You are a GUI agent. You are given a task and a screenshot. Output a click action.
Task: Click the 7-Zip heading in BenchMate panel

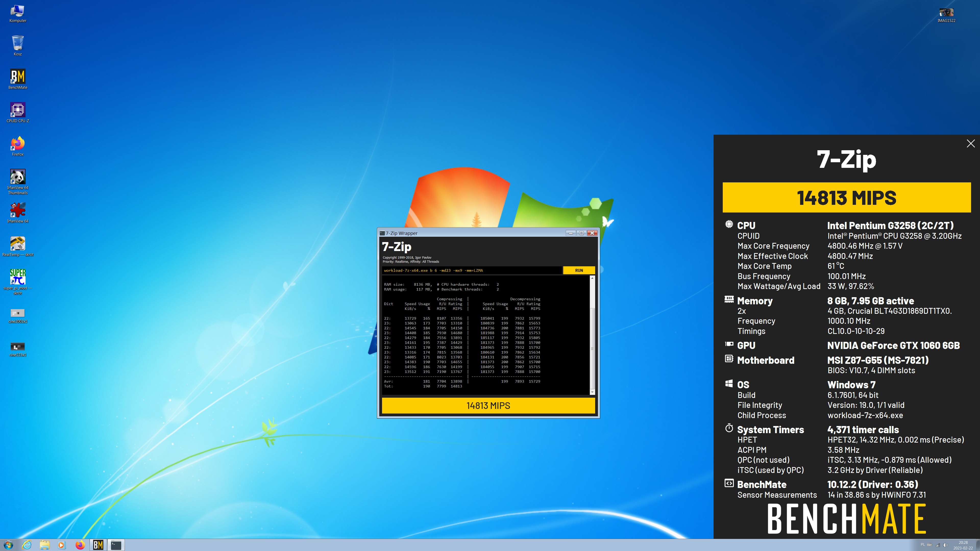[x=847, y=159]
